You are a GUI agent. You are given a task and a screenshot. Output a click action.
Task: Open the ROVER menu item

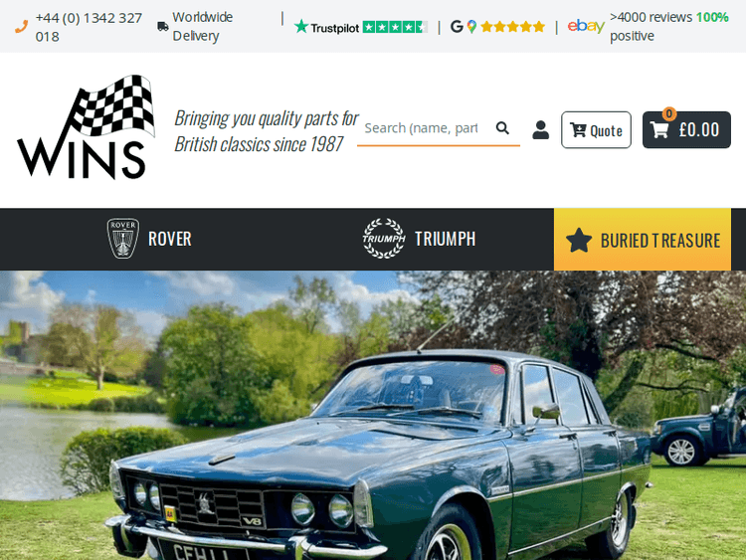click(149, 239)
